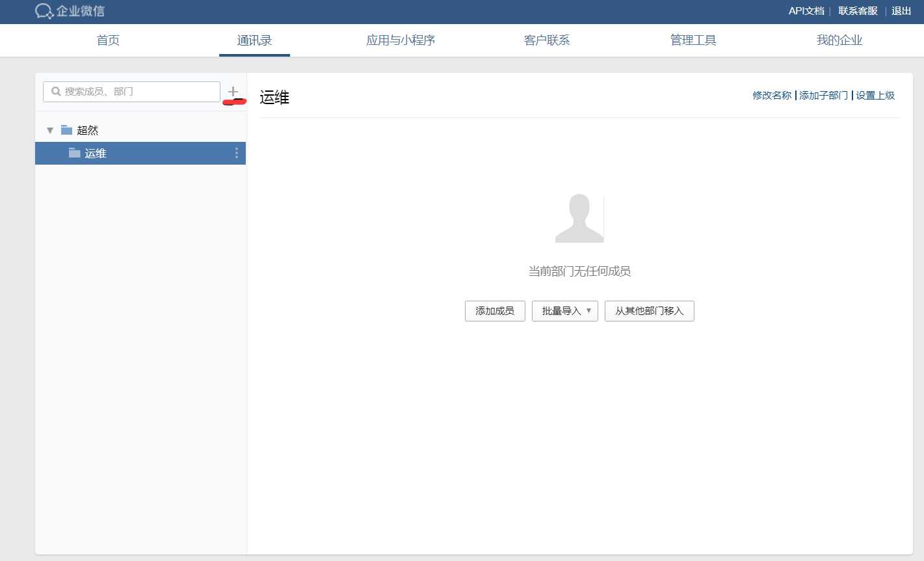This screenshot has width=924, height=561.
Task: Open the 应用与小程序 tab
Action: click(401, 40)
